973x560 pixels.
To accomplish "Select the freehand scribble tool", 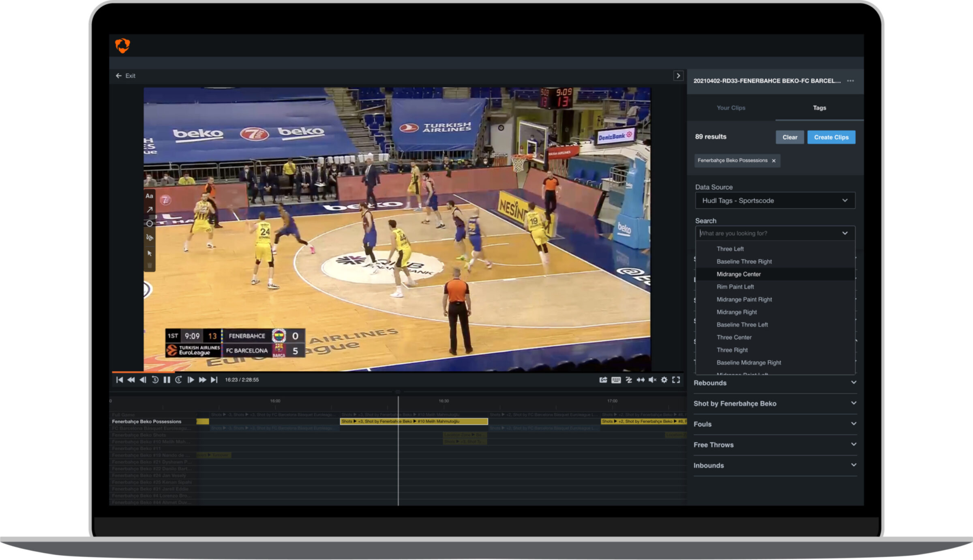I will [149, 237].
